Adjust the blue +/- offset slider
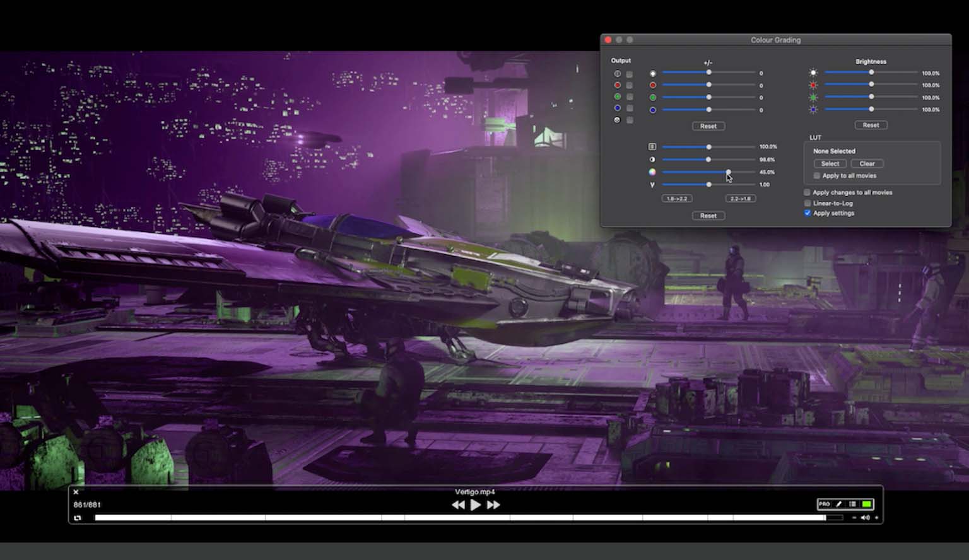 click(x=708, y=109)
